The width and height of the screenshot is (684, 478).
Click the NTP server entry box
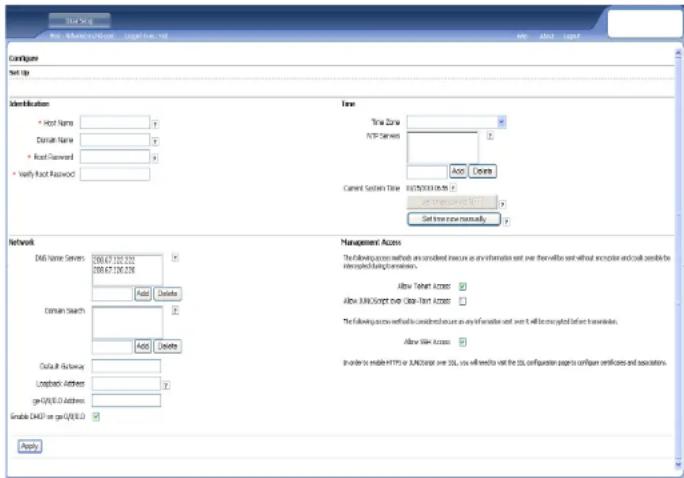[427, 171]
